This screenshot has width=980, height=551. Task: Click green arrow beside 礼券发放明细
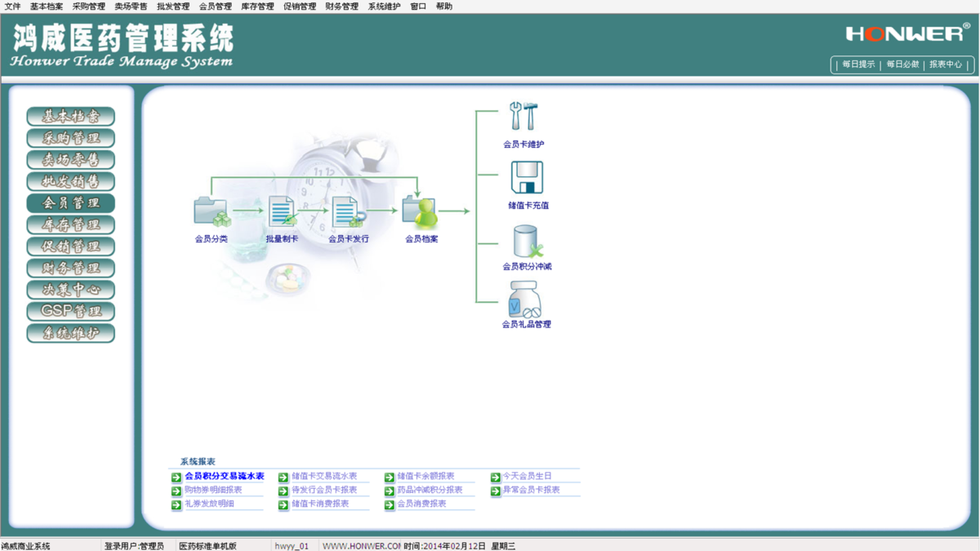(176, 504)
